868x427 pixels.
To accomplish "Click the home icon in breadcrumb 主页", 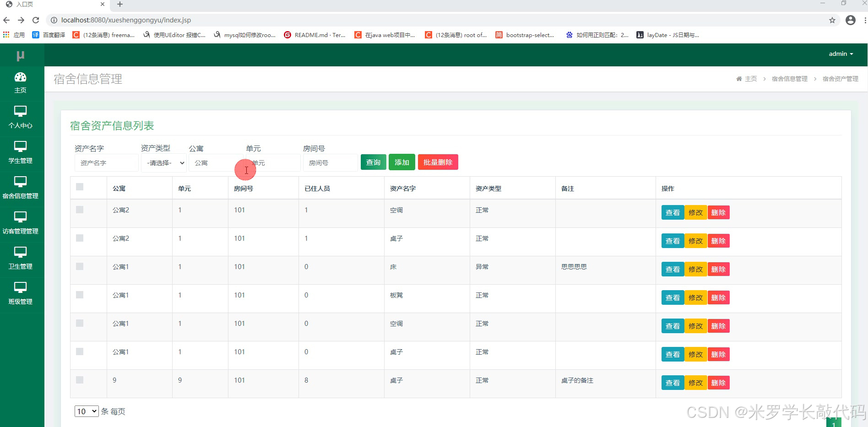I will [x=739, y=79].
